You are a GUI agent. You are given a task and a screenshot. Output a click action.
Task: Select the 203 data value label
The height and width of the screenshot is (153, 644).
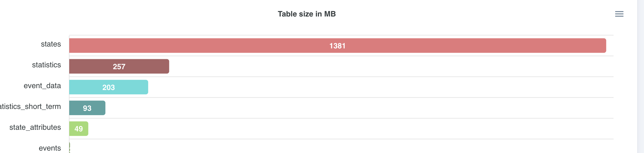click(109, 88)
